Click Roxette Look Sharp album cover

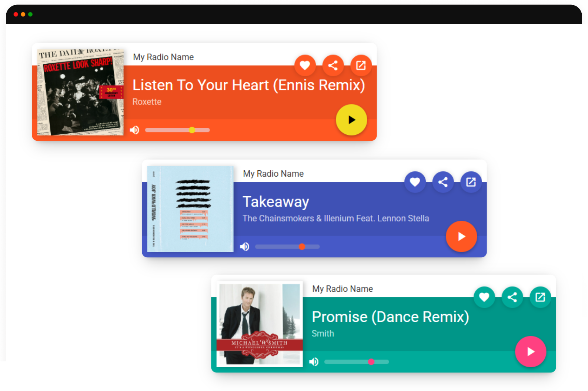coord(80,92)
